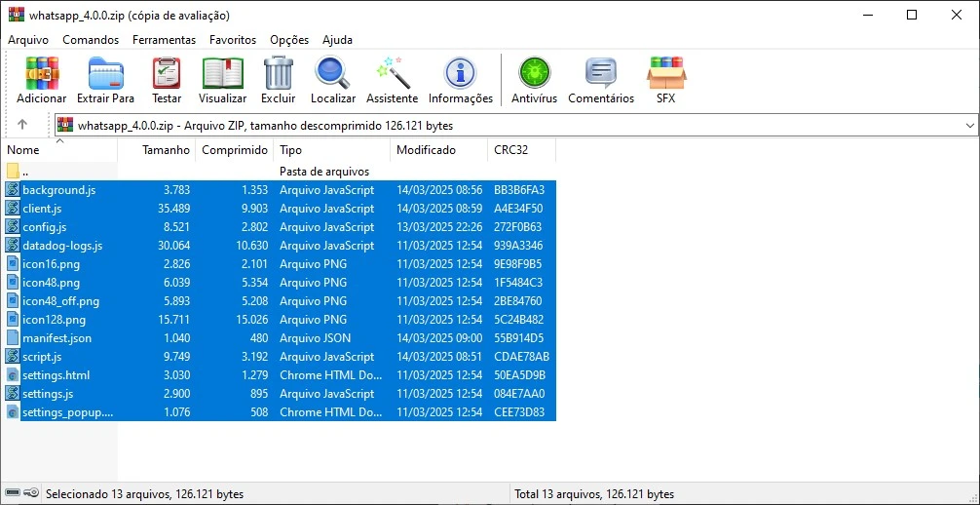Screen dimensions: 980x505
Task: Open the Ferramentas menu
Action: [164, 40]
